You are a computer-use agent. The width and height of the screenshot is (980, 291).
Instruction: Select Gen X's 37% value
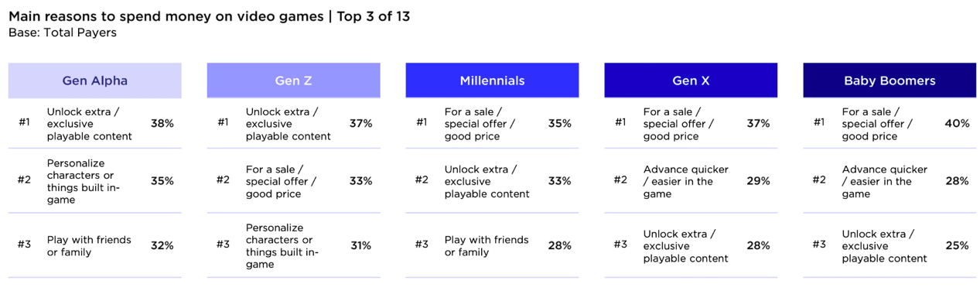[759, 124]
